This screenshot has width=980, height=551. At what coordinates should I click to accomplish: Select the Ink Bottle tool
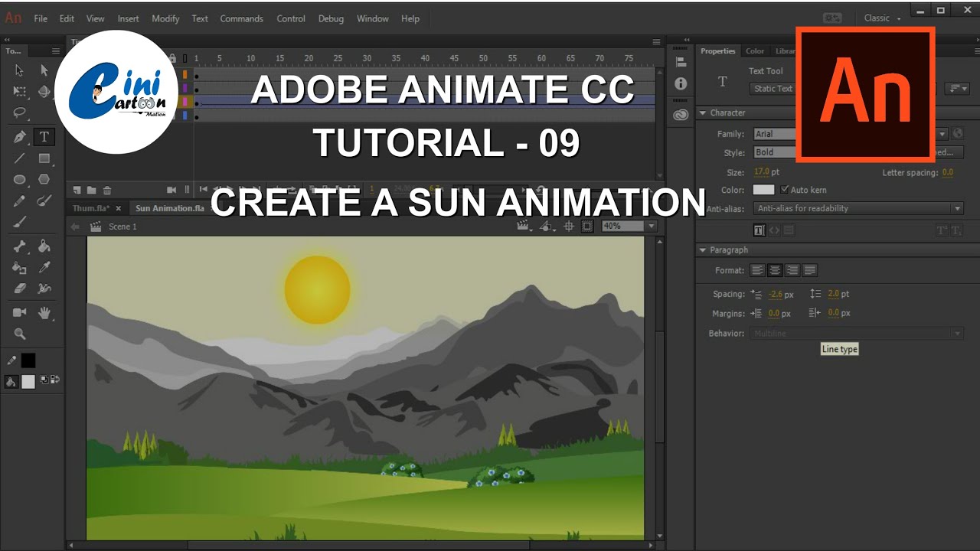pos(20,268)
